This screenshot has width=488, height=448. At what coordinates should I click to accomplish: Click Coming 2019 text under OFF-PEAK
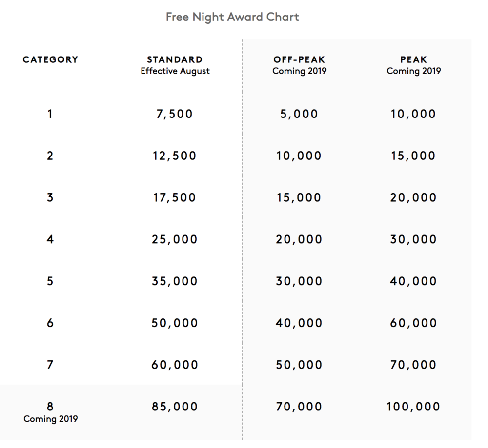(x=299, y=71)
